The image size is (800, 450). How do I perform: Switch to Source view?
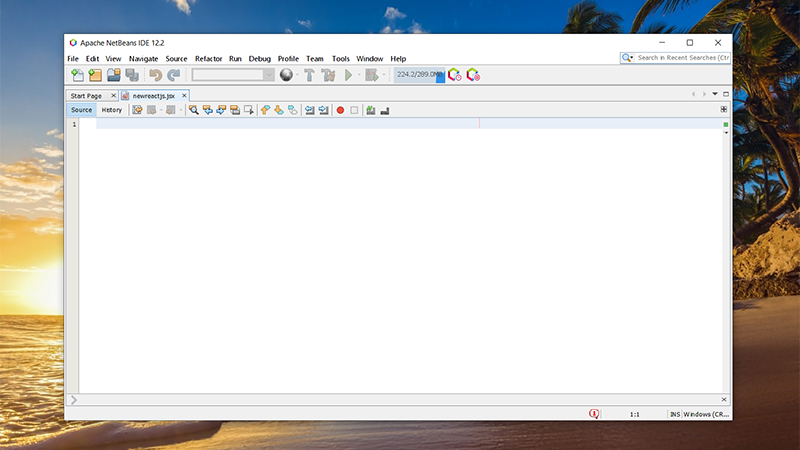[82, 110]
